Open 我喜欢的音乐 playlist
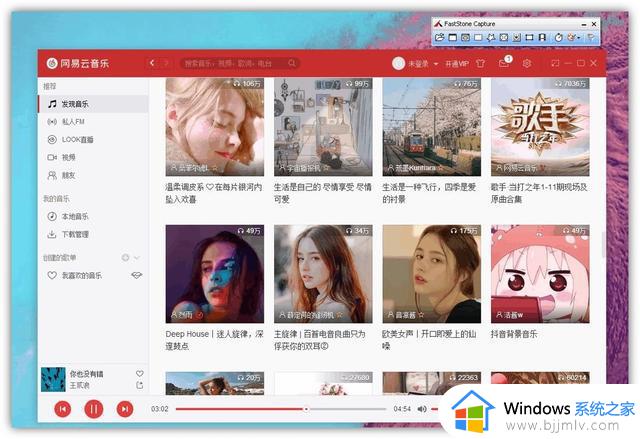Screen dimensions: 640x439 click(x=82, y=275)
